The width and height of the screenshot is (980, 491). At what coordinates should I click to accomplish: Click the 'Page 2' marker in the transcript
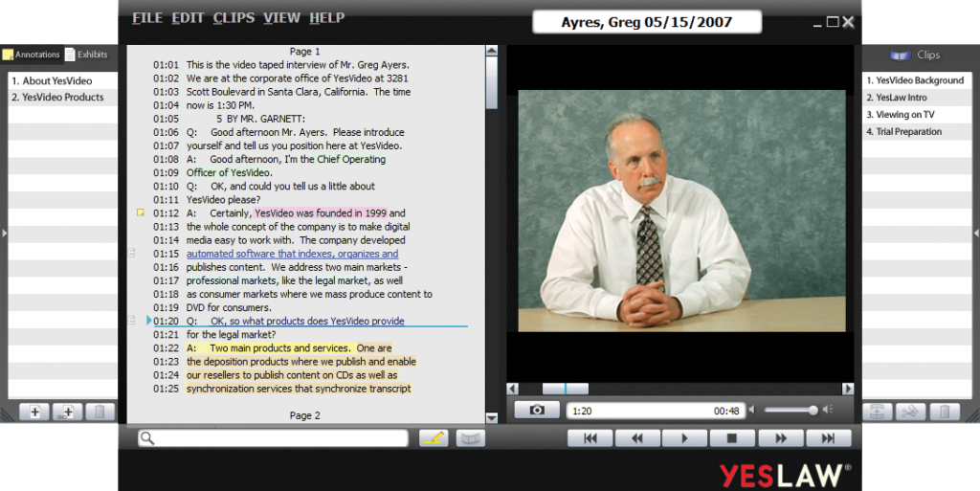coord(305,415)
